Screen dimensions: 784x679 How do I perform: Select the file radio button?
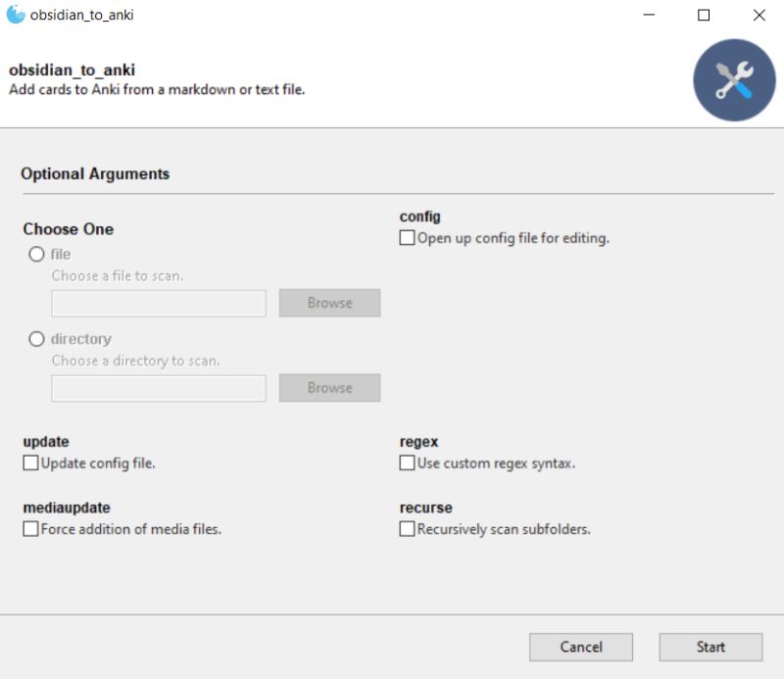pos(36,254)
